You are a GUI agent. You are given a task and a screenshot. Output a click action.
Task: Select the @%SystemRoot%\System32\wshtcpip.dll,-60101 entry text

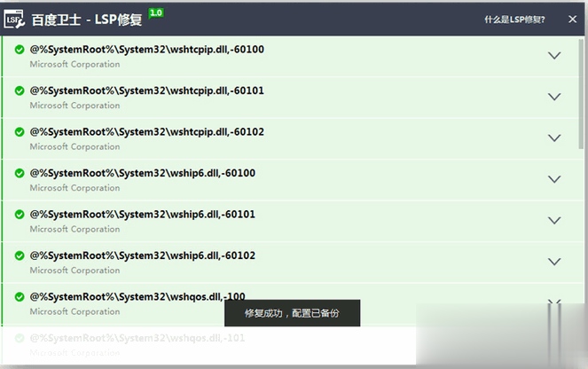point(146,90)
